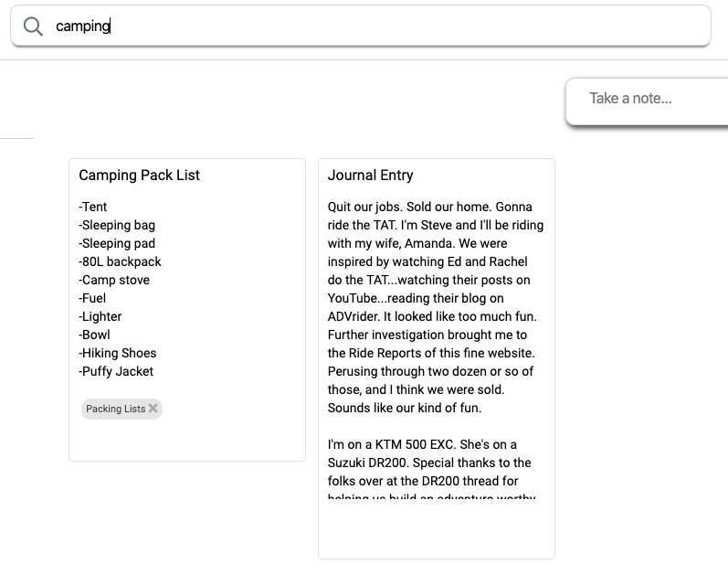
Task: Click the -Sleeping bag list item
Action: tap(117, 226)
